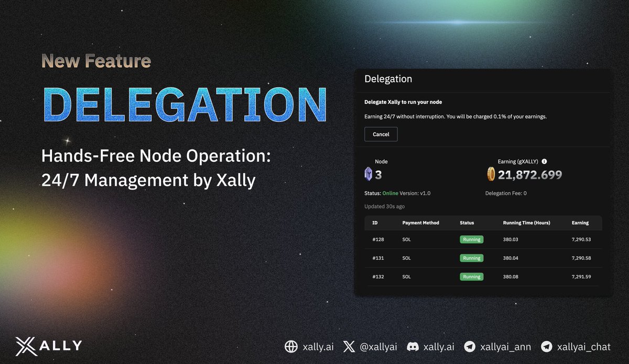Click the Xally logo at bottom left
The image size is (629, 364).
[x=47, y=345]
